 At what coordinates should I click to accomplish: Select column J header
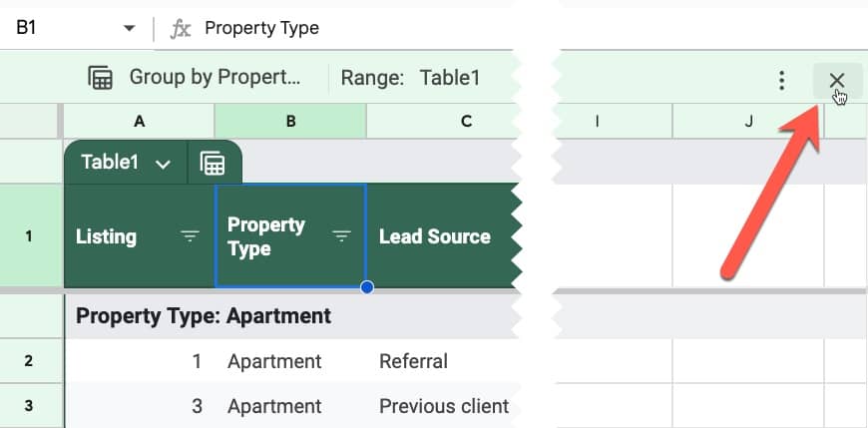748,122
